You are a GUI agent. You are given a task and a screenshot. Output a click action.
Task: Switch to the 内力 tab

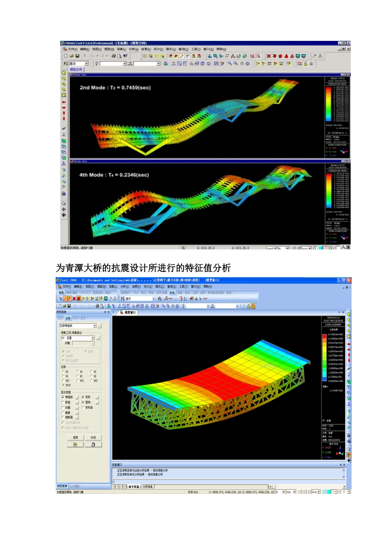[x=76, y=318]
